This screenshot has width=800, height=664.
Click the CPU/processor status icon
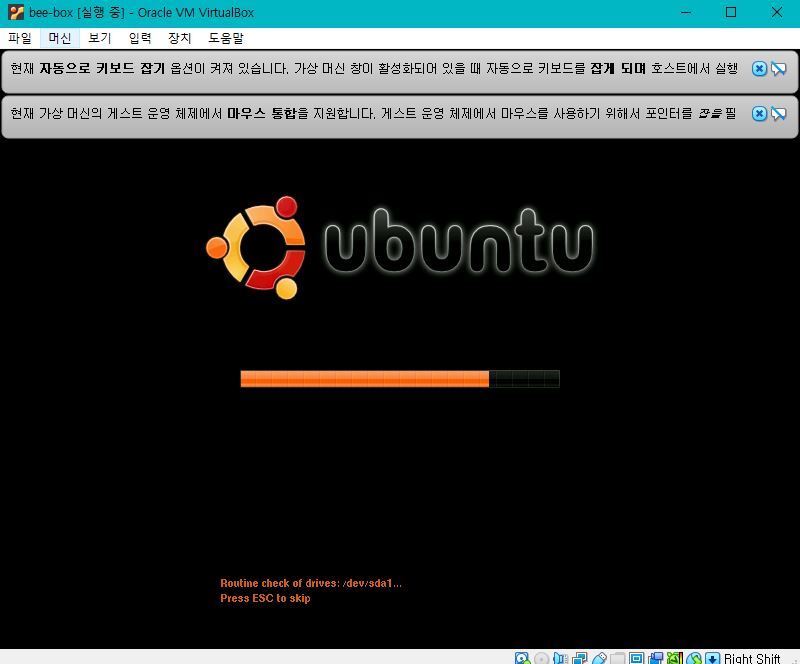click(x=675, y=658)
